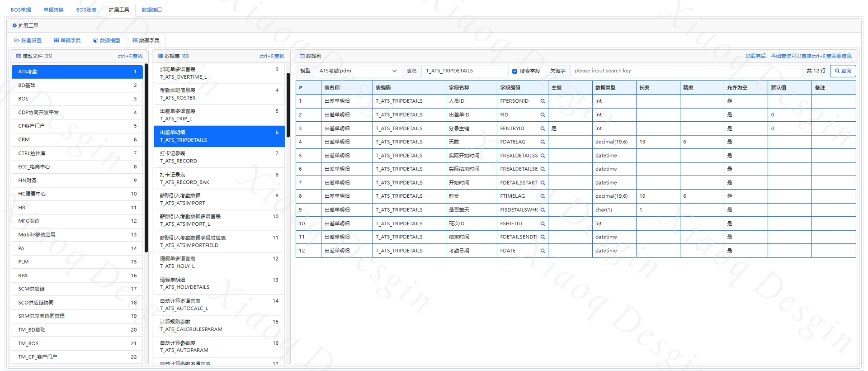Click the magnifier icon beside FPERSONID
This screenshot has height=371, width=868.
[x=542, y=101]
